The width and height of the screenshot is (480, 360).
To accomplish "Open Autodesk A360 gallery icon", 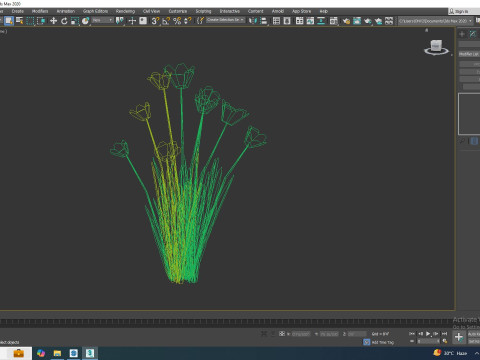I will (389, 21).
